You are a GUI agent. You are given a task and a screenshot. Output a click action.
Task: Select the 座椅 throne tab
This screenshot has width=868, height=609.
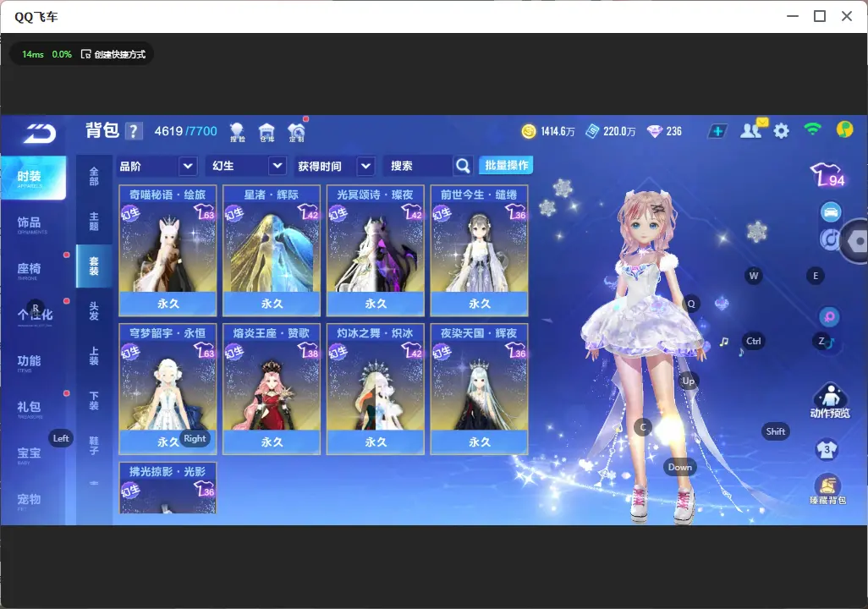tap(32, 270)
